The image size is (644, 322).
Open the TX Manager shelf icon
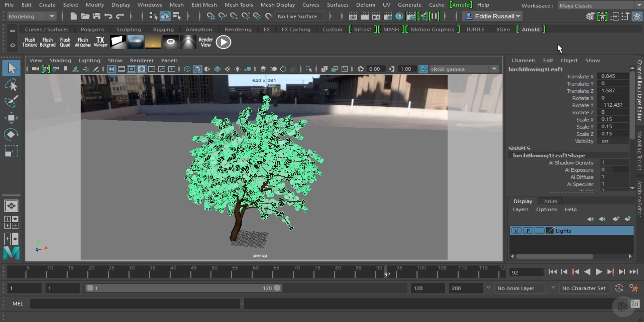tap(100, 42)
